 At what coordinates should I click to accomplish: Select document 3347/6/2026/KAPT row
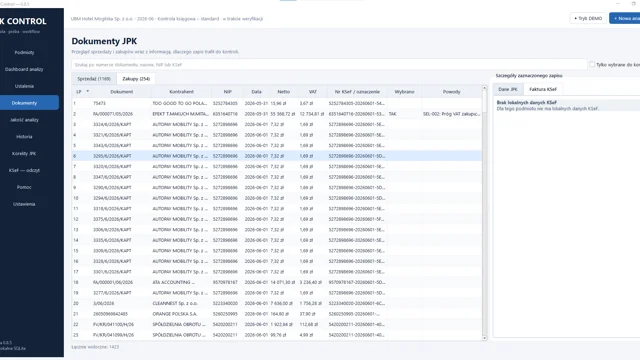[277, 177]
